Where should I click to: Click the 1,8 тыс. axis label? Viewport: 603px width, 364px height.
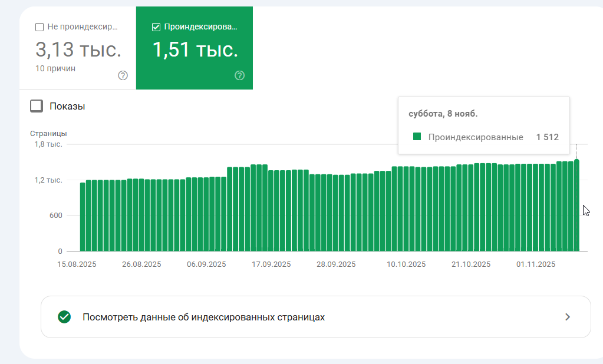coord(48,144)
